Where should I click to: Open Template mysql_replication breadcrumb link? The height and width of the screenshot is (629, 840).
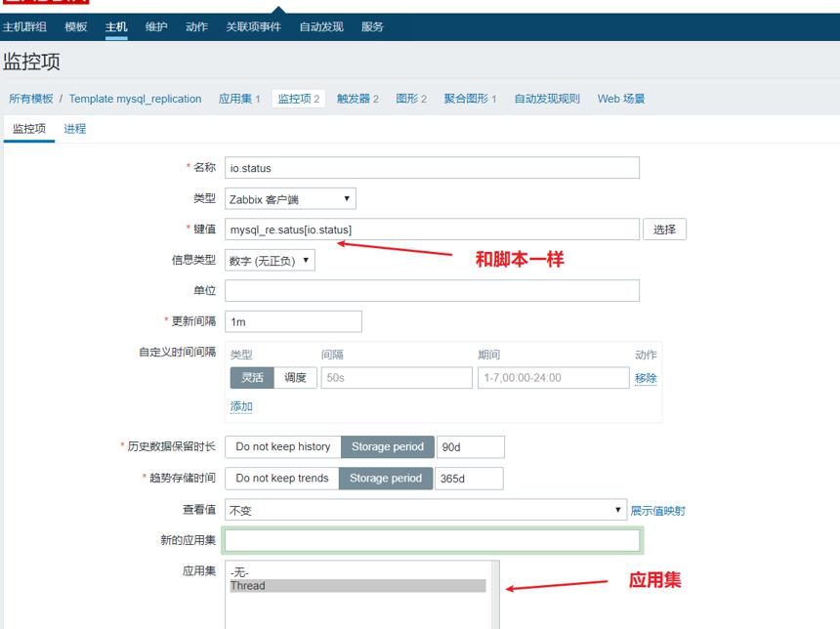coord(135,99)
